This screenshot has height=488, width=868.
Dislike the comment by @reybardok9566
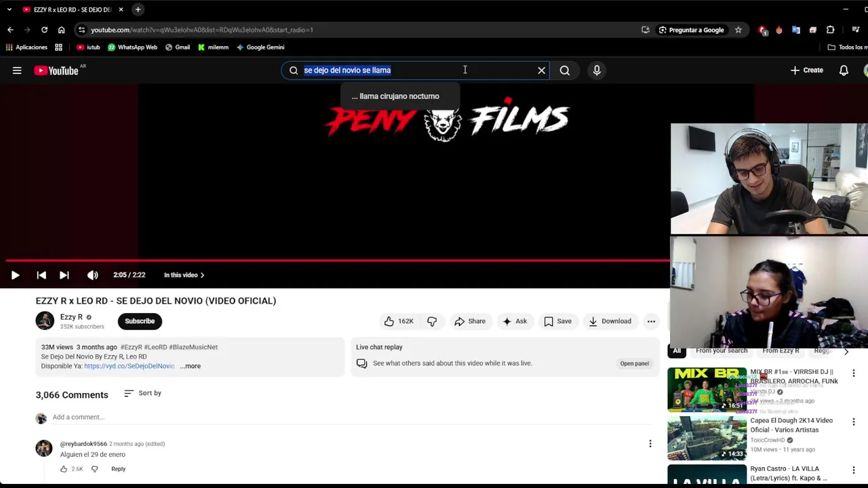pos(94,469)
